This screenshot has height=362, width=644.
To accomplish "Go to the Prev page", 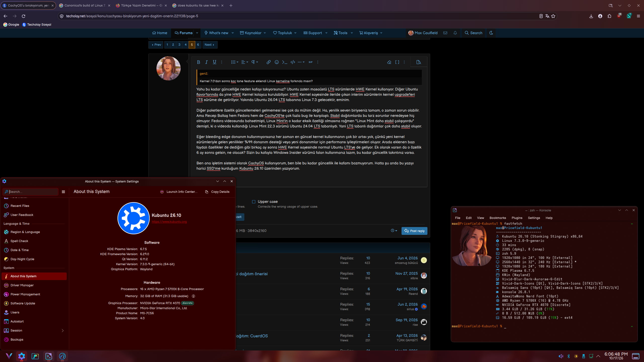I will (x=156, y=45).
